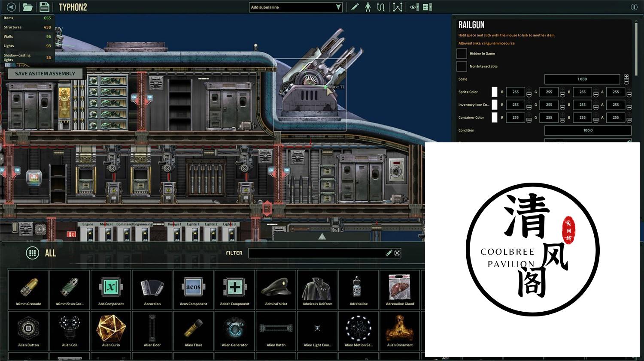Select the Abs Component item
This screenshot has width=644, height=361.
pyautogui.click(x=111, y=289)
